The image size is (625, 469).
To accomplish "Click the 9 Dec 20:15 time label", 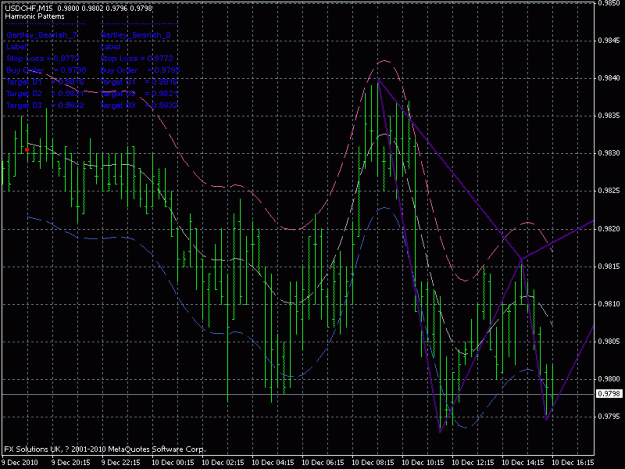I will point(71,463).
